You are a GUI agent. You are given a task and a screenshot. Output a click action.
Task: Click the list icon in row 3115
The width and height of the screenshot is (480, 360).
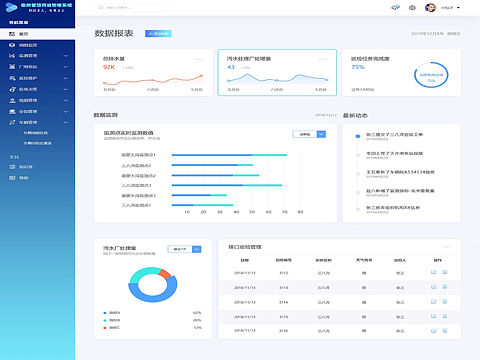click(444, 316)
